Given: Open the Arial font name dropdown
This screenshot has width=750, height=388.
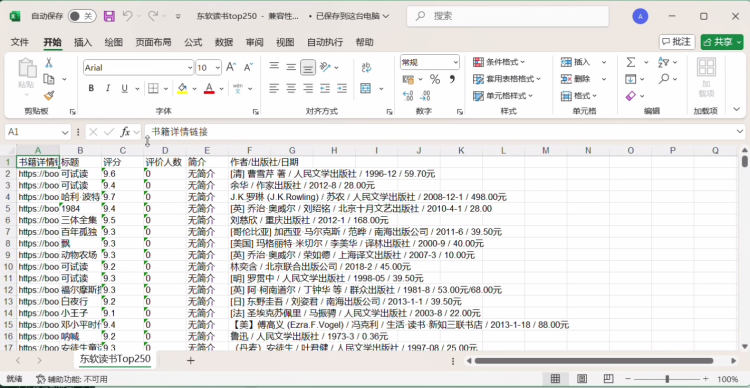Looking at the screenshot, I should point(189,68).
